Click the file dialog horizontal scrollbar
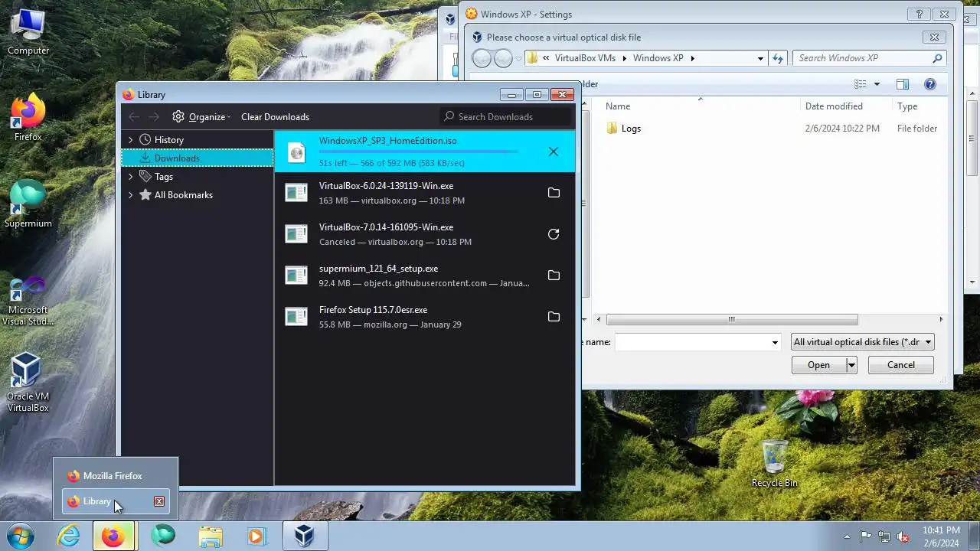This screenshot has width=980, height=551. pos(732,319)
